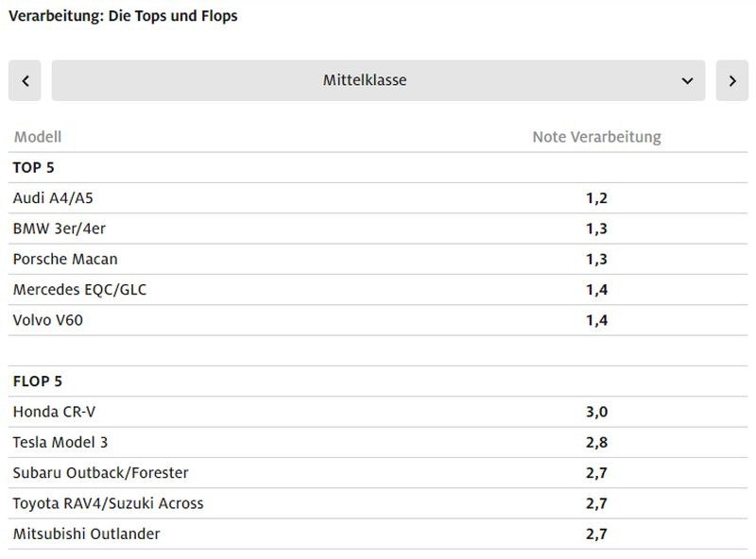This screenshot has height=559, width=756.
Task: Click the previous category arrow button
Action: pyautogui.click(x=25, y=80)
